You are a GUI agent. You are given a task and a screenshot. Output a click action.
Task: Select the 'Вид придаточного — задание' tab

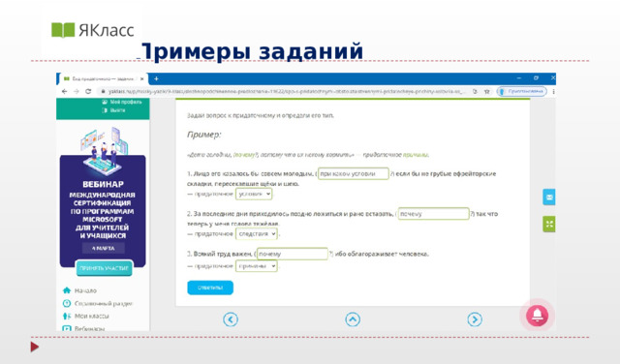(x=104, y=78)
